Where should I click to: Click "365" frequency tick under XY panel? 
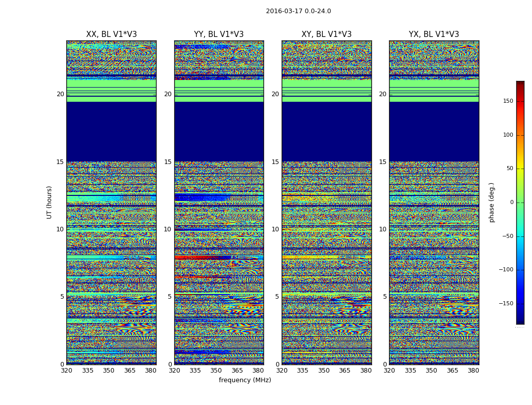coord(345,371)
